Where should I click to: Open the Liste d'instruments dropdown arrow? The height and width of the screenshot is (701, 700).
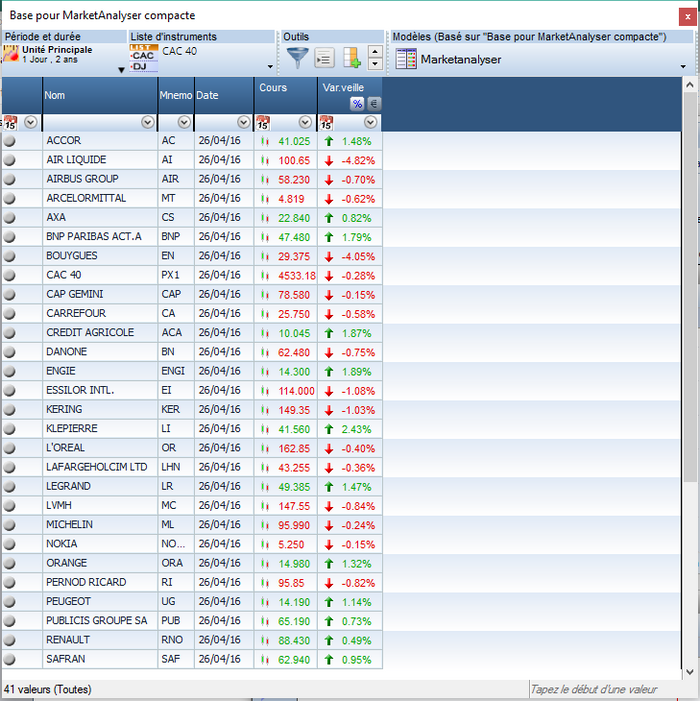click(x=270, y=67)
